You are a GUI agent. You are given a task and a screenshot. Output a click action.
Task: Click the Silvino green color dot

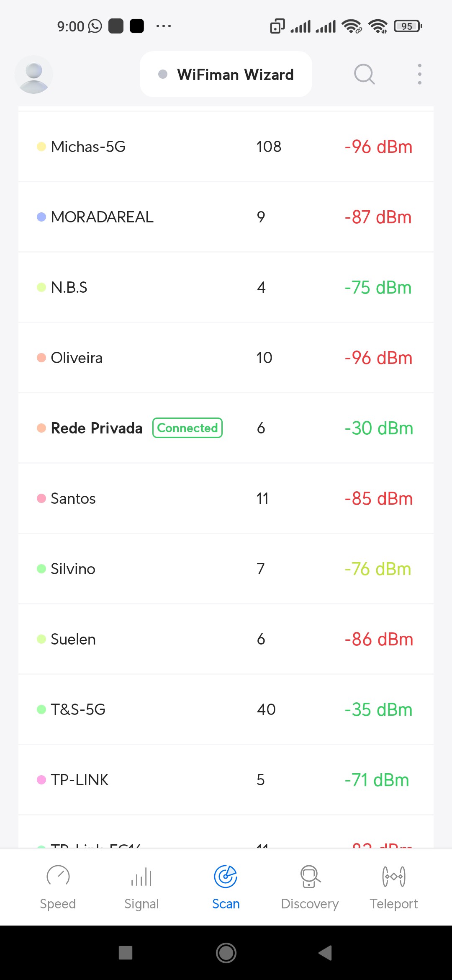41,569
